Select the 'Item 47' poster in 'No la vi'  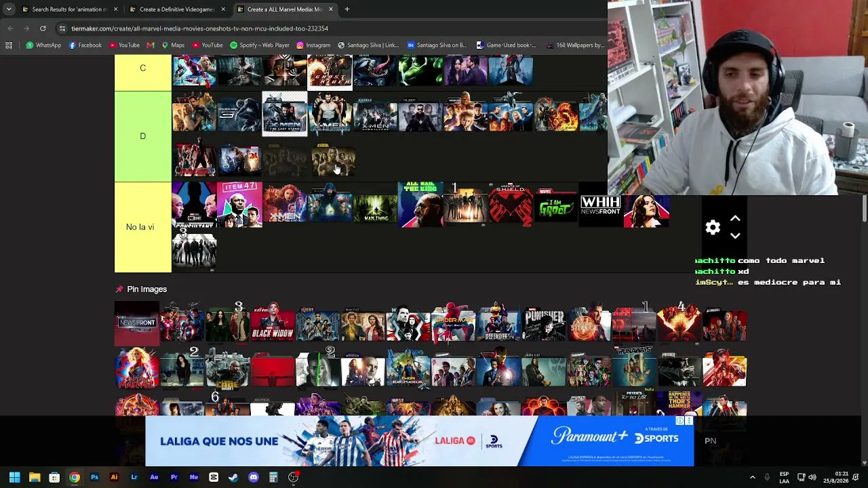click(x=239, y=205)
